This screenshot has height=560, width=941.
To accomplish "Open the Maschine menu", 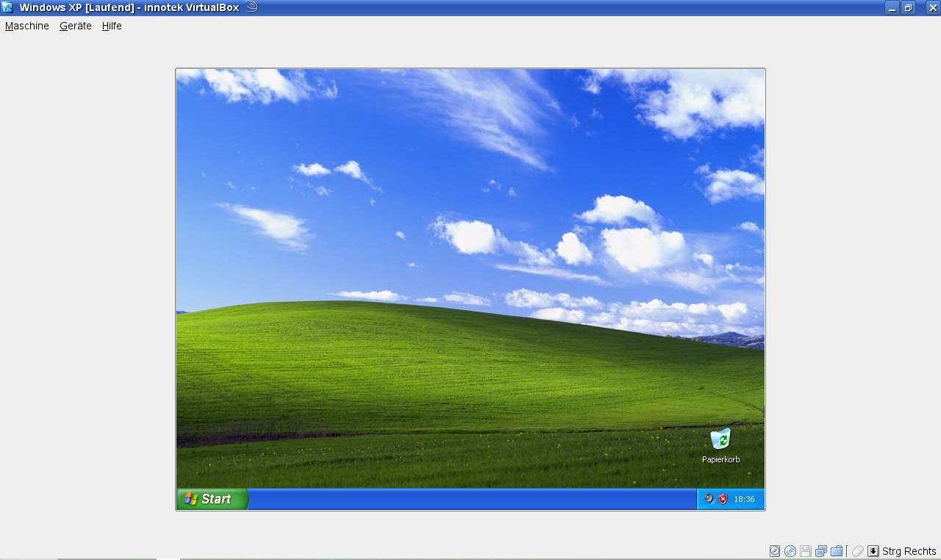I will pos(27,26).
